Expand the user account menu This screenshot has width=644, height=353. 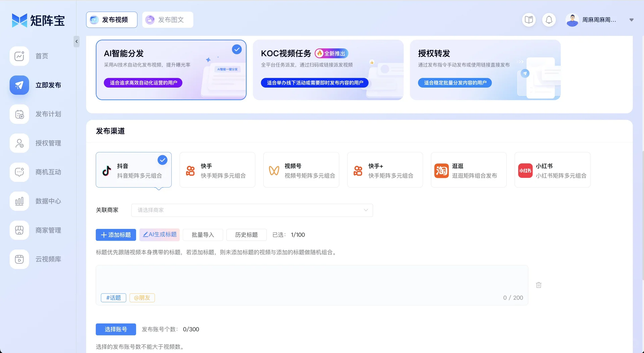point(631,20)
